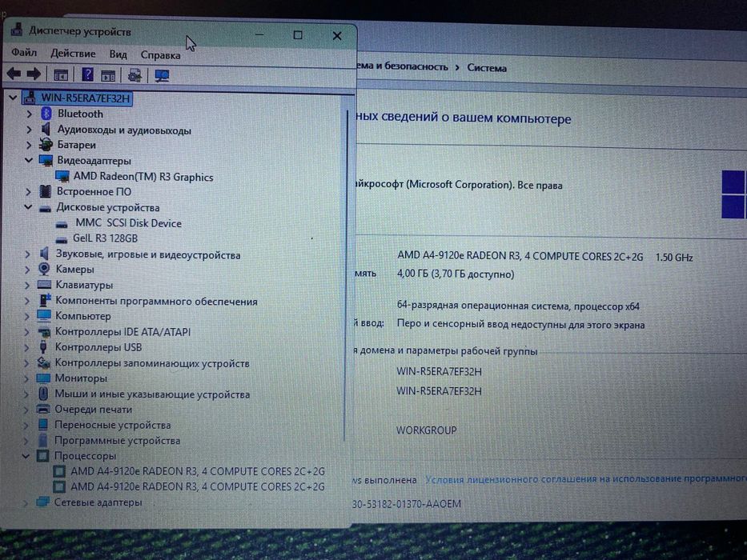Screen dimensions: 747x560
Task: Click the Device Manager vertical scrollbar
Action: 346,276
